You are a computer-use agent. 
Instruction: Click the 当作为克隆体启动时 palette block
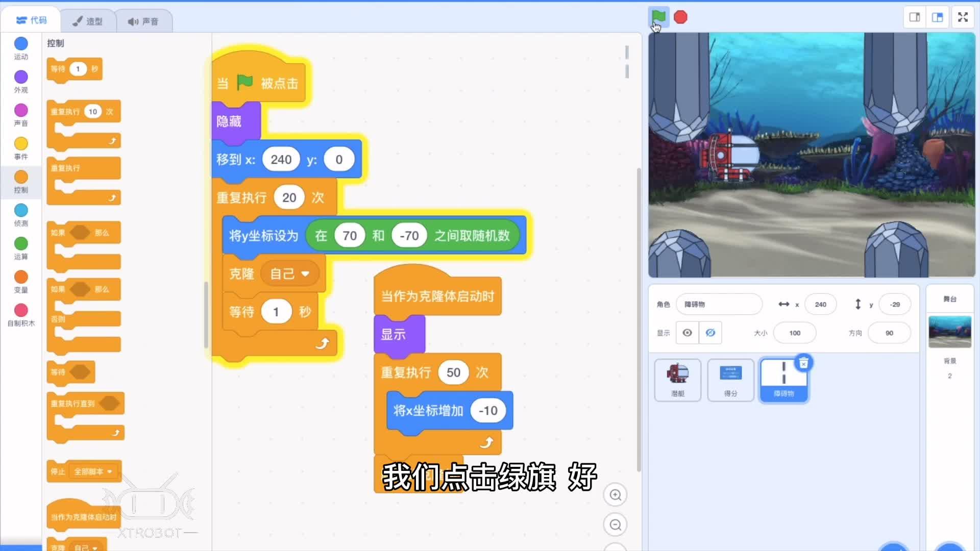pyautogui.click(x=84, y=515)
